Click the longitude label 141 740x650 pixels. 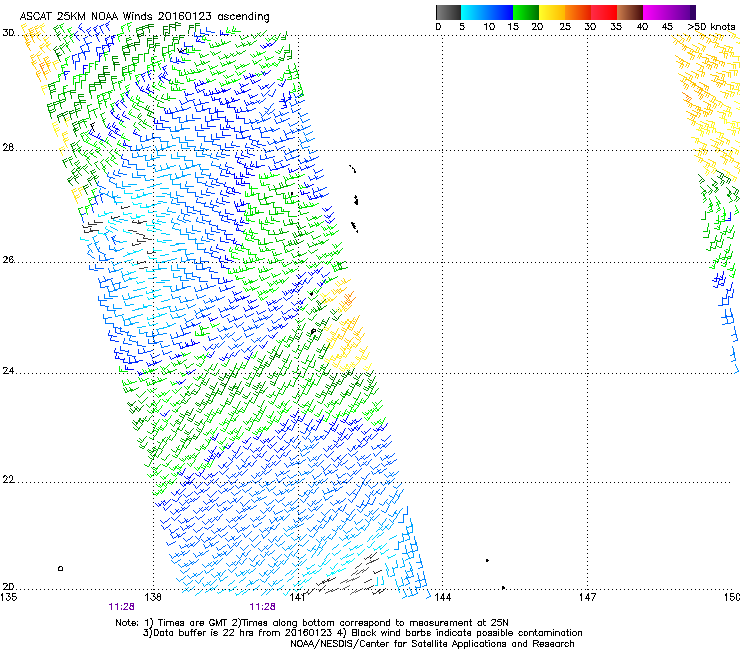[x=297, y=597]
